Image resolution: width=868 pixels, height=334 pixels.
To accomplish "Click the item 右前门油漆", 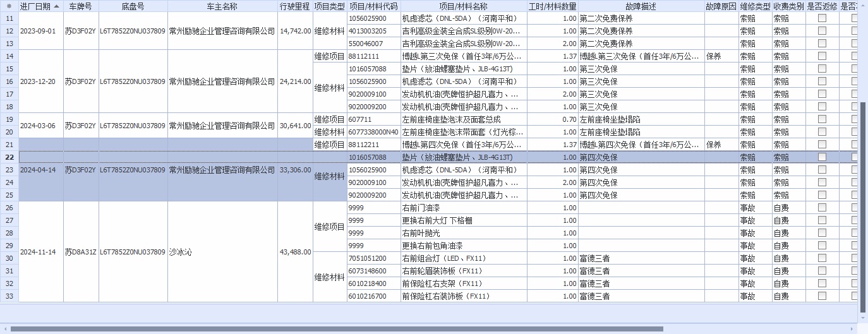I will pos(421,208).
